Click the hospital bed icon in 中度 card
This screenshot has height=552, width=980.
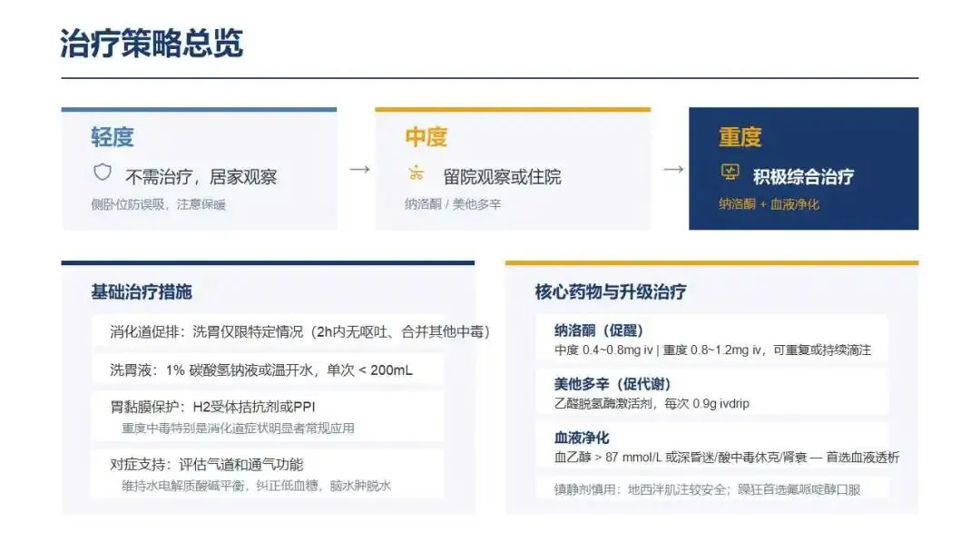click(x=416, y=172)
